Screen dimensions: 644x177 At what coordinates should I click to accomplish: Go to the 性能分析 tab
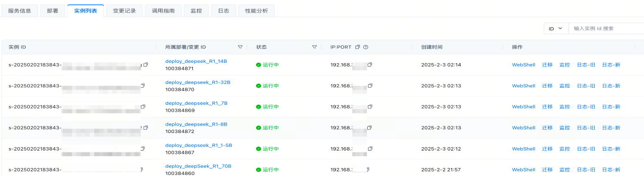[256, 11]
